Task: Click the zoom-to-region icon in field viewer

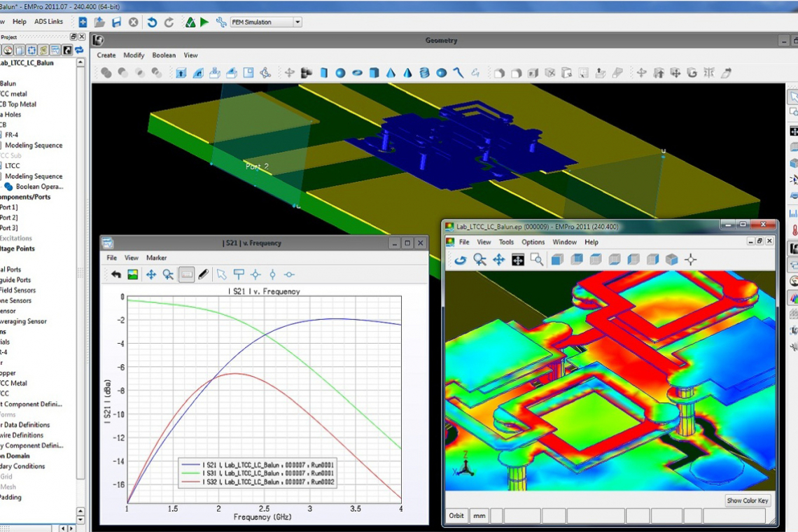Action: pyautogui.click(x=536, y=260)
